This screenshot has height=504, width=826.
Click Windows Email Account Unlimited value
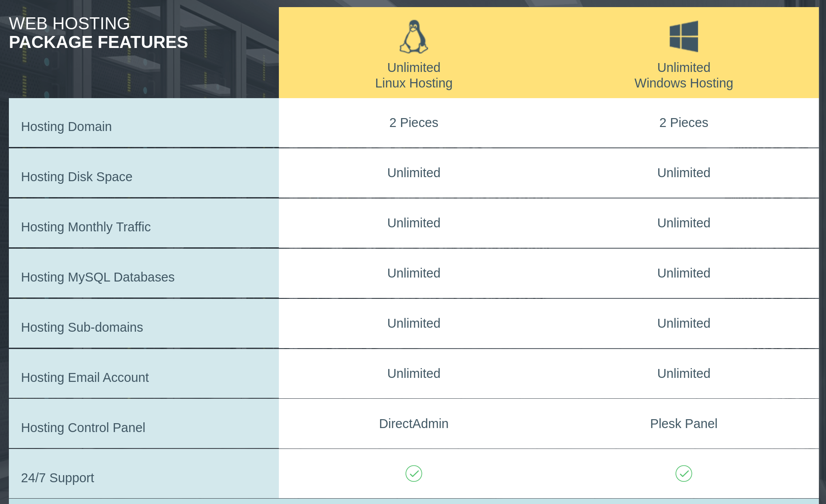(683, 373)
